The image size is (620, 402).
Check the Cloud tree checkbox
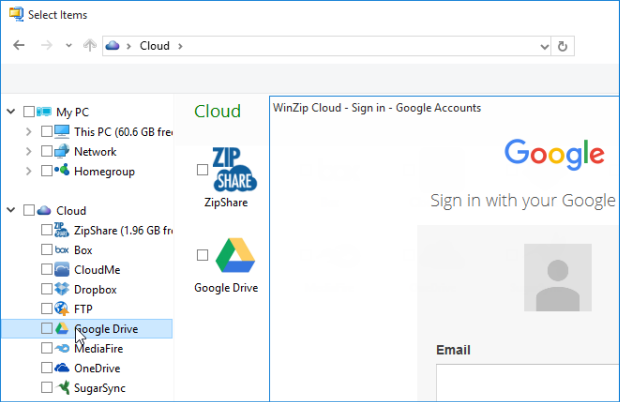click(x=29, y=210)
